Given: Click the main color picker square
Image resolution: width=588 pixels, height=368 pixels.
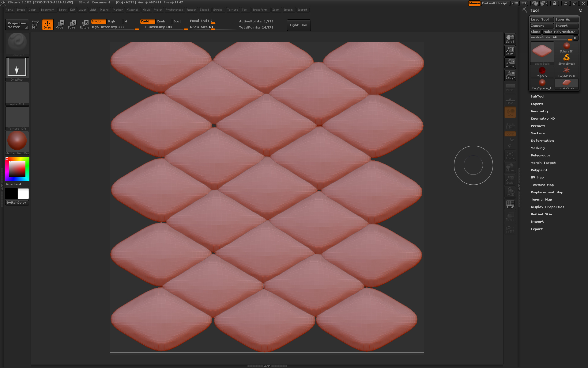Looking at the screenshot, I should click(x=17, y=169).
